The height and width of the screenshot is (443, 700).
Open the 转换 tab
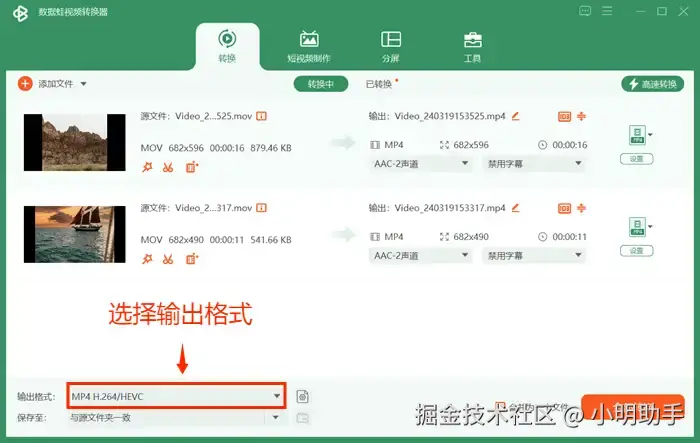(x=227, y=46)
